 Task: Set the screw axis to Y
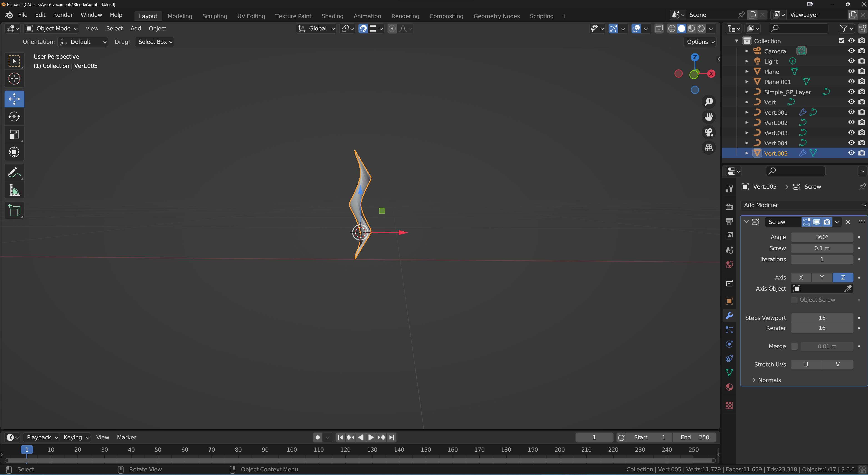coord(822,278)
